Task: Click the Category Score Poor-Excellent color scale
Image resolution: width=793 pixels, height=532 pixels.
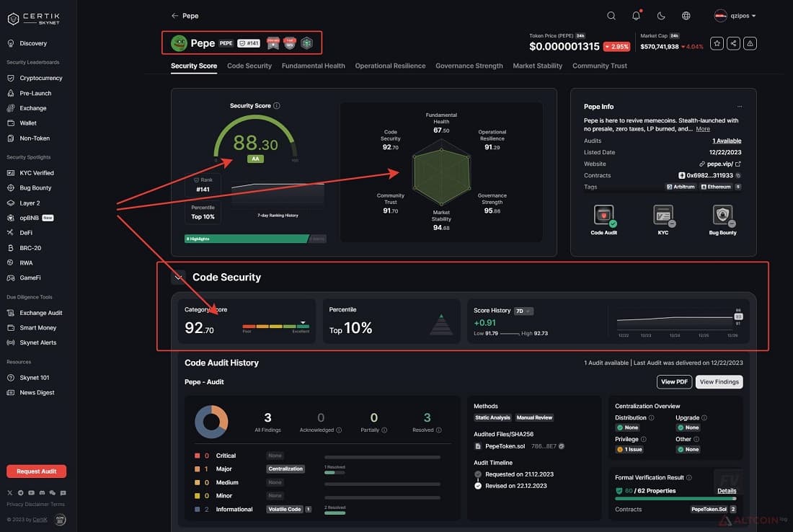Action: tap(275, 327)
